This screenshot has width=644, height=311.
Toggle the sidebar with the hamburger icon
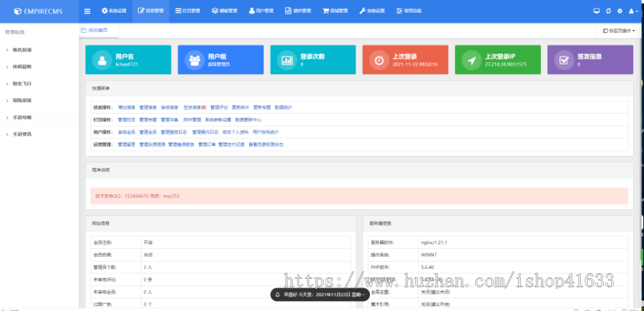pos(87,11)
